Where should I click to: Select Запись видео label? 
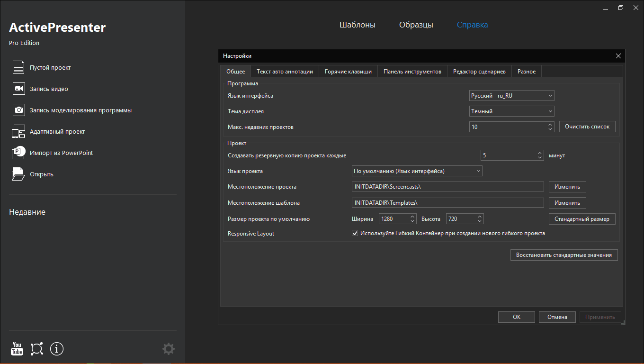coord(49,89)
